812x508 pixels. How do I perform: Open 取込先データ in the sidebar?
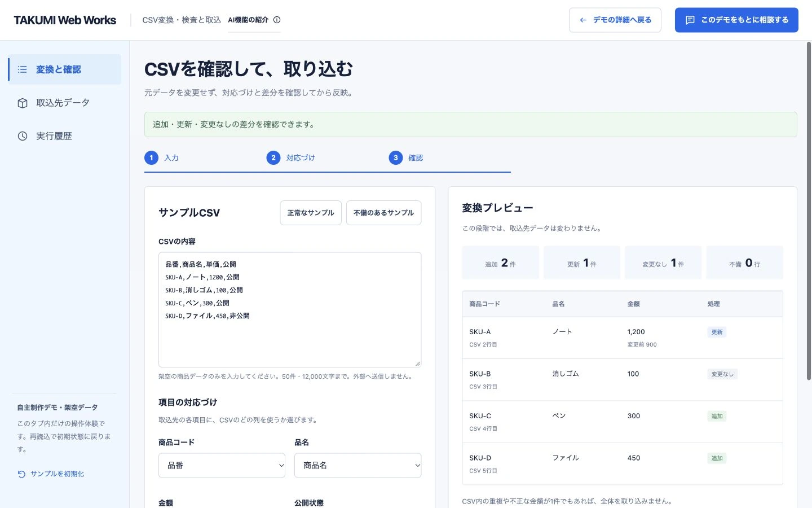coord(65,103)
